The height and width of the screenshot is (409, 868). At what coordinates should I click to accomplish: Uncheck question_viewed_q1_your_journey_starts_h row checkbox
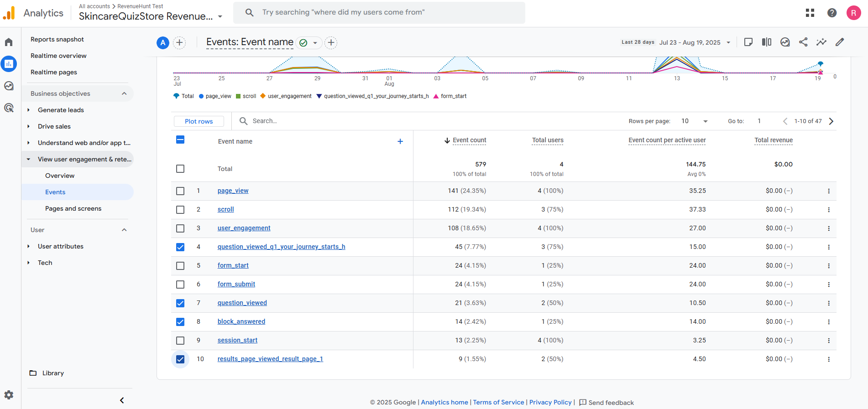click(180, 247)
